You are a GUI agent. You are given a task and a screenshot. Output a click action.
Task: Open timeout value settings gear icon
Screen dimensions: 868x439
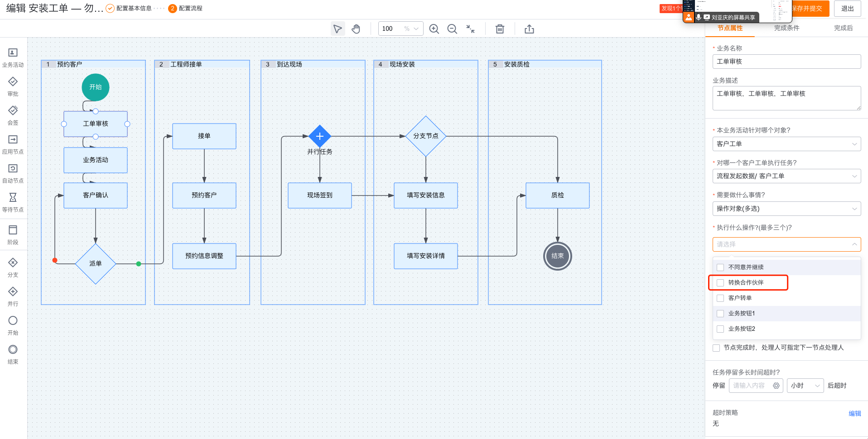pos(776,386)
